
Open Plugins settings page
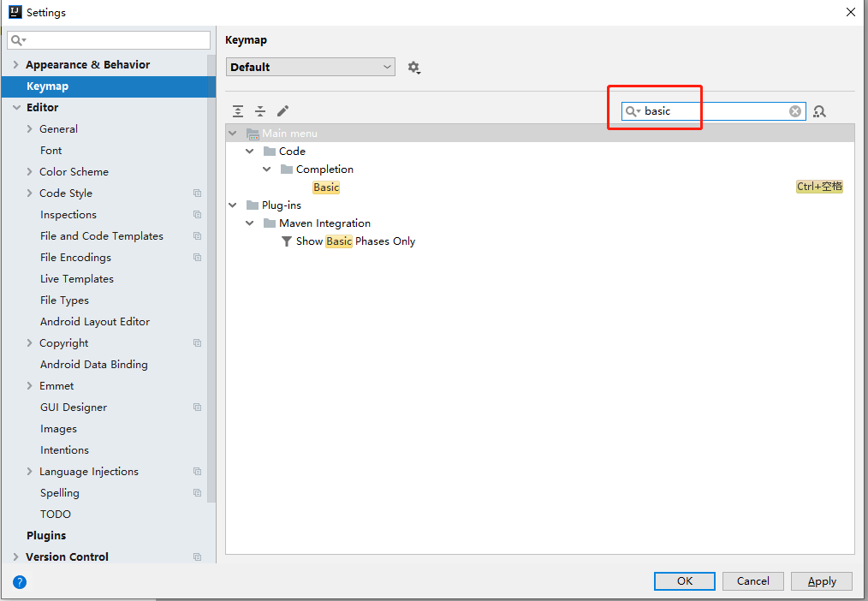coord(46,536)
